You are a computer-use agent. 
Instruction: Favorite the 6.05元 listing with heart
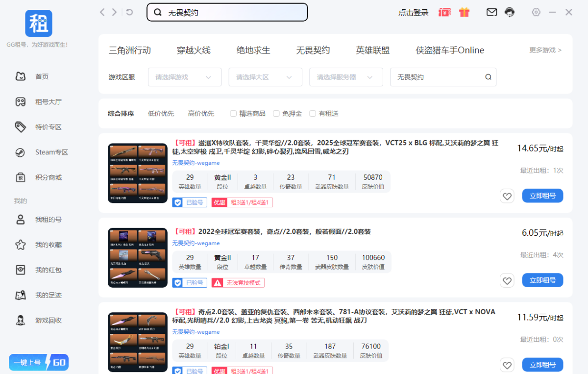(x=507, y=281)
